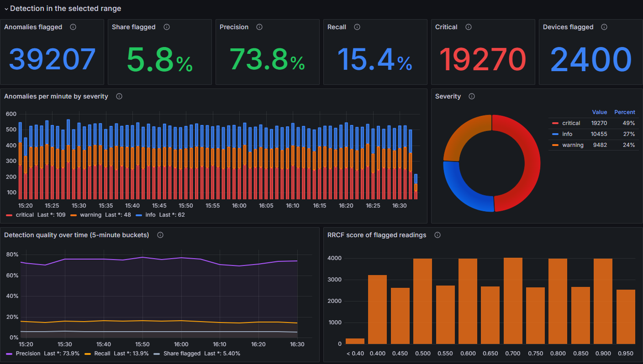Viewport: 643px width, 364px height.
Task: Click the 73.8% precision value
Action: tap(267, 60)
